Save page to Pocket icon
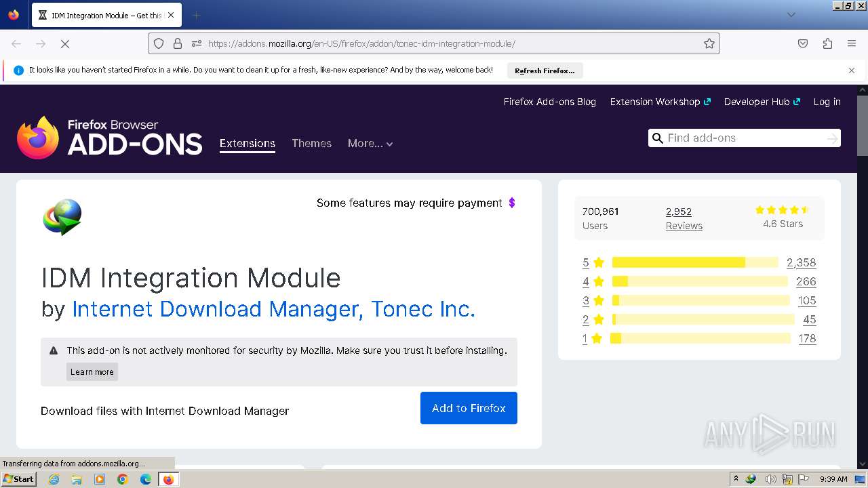The width and height of the screenshot is (868, 488). tap(803, 43)
